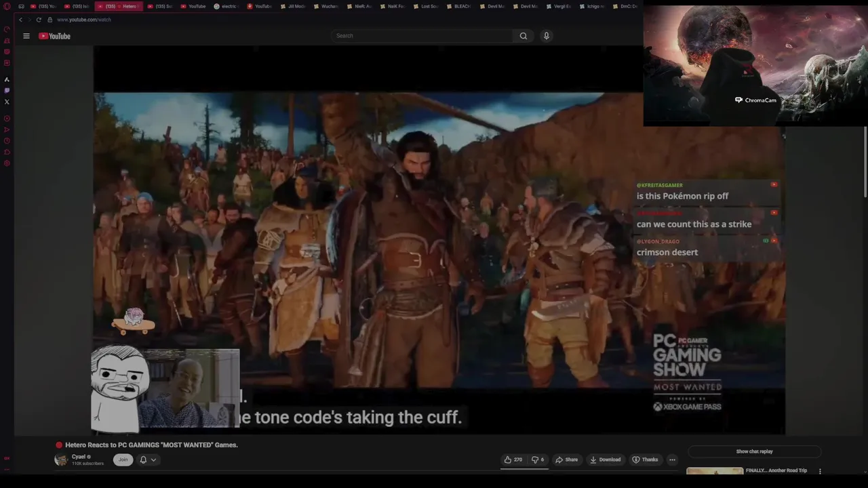Click the Share button
The width and height of the screenshot is (868, 488).
click(567, 460)
